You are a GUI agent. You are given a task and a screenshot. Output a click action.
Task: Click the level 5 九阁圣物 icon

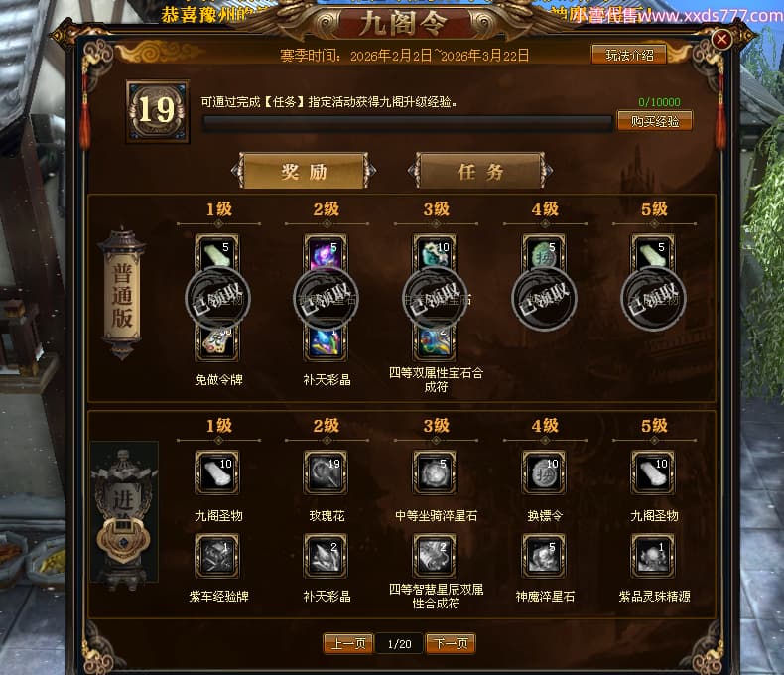coord(653,472)
